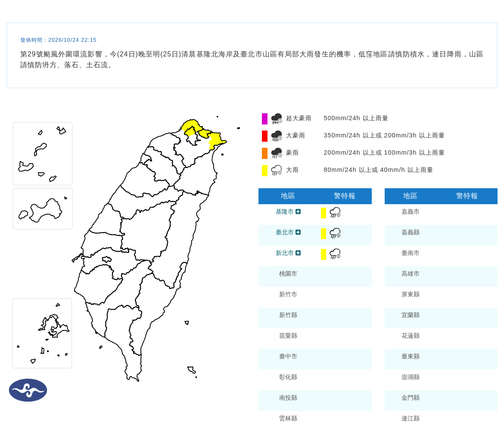Click the 200mm/24h 以上或 100mm/3h text

pos(384,152)
